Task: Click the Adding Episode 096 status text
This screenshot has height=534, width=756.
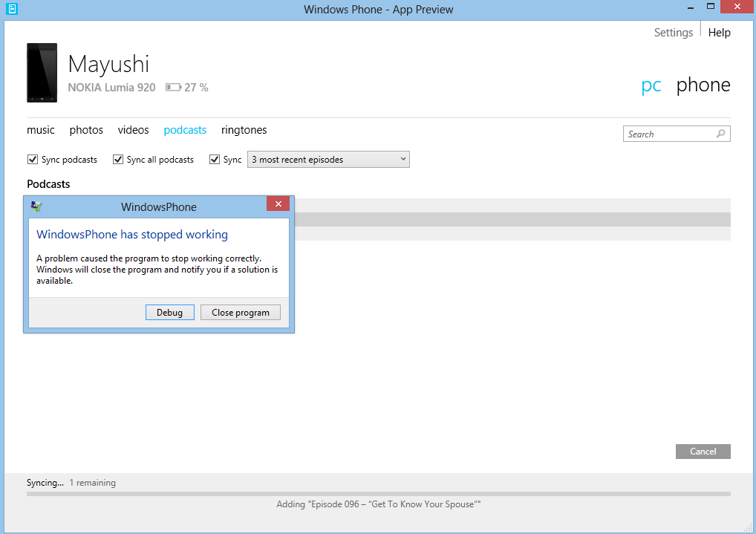Action: [x=379, y=504]
